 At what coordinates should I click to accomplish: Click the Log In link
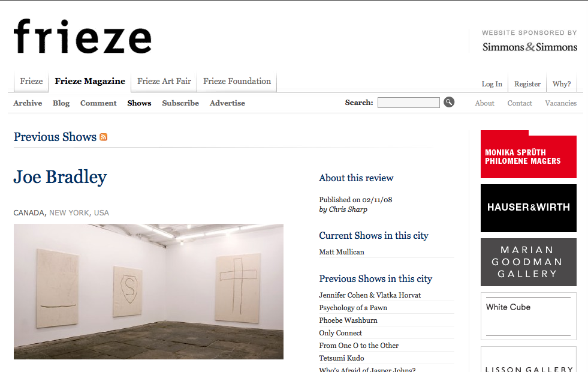[x=491, y=84]
